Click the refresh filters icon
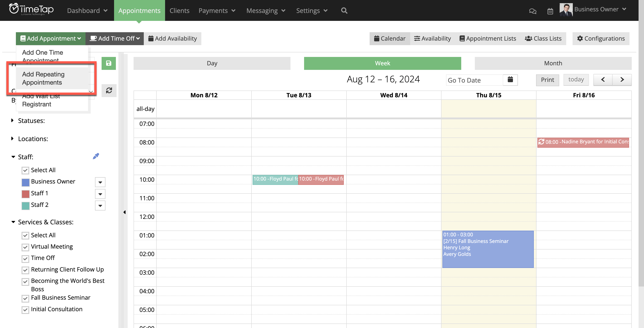Viewport: 644px width, 328px height. pyautogui.click(x=109, y=91)
